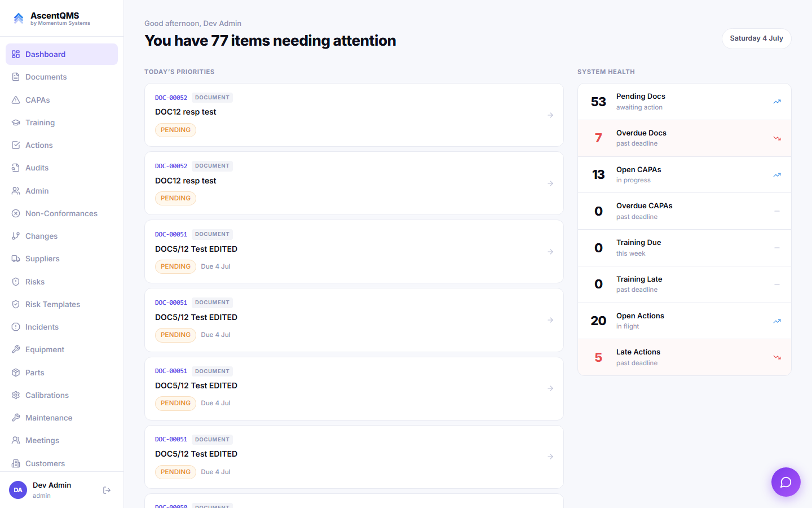The image size is (812, 508).
Task: Click the trend-down icon on Late Actions
Action: [777, 357]
